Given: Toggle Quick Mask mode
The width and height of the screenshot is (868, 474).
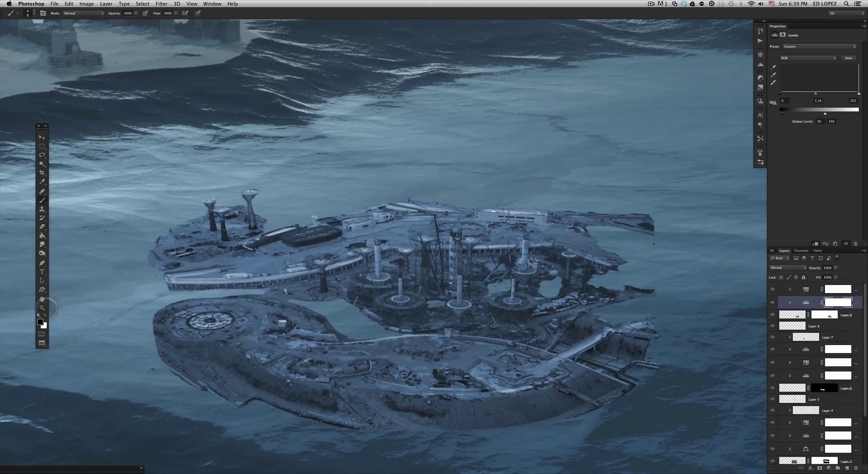Looking at the screenshot, I should (x=42, y=334).
